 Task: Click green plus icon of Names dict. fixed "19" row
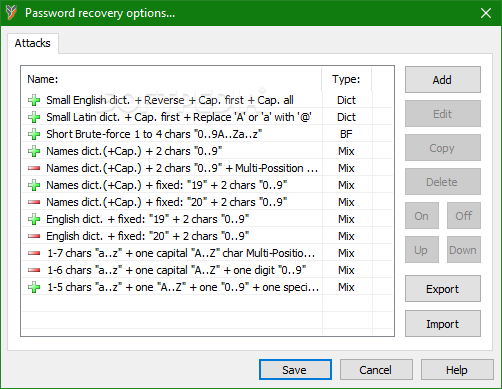34,185
